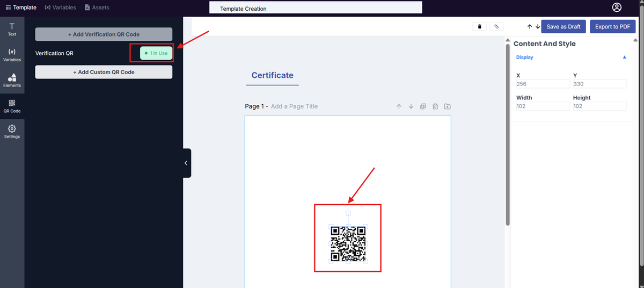Click the Width input field

(x=543, y=106)
